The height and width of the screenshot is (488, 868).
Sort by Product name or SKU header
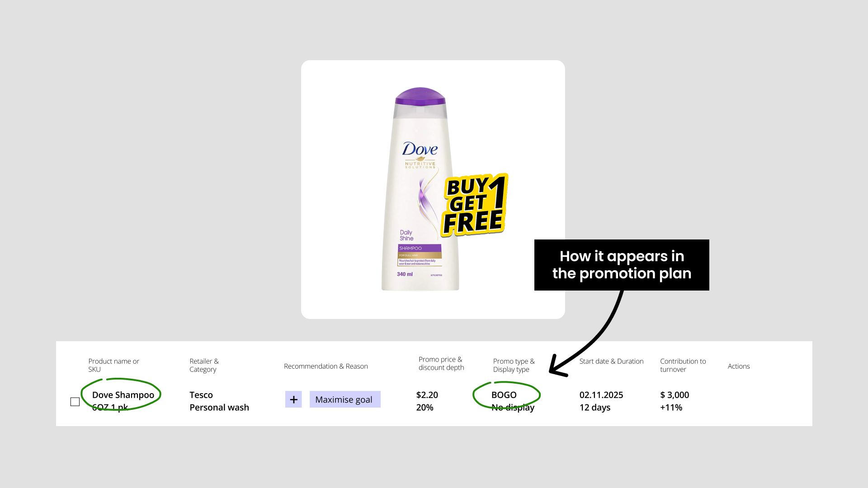point(114,365)
